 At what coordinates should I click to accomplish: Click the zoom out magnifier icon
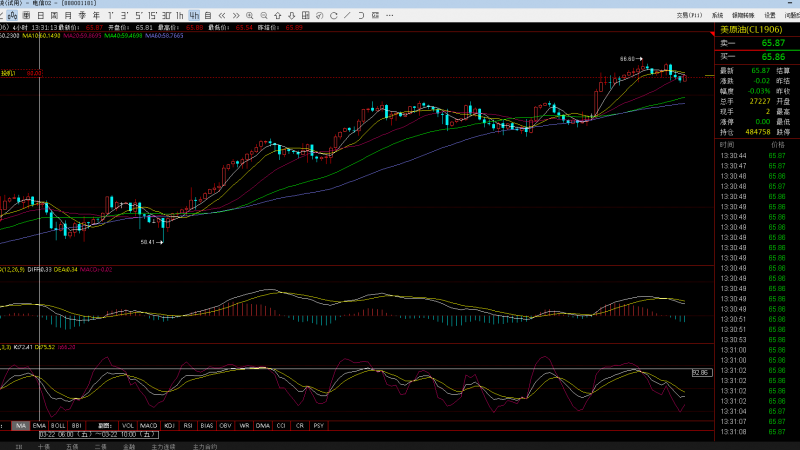(x=264, y=15)
